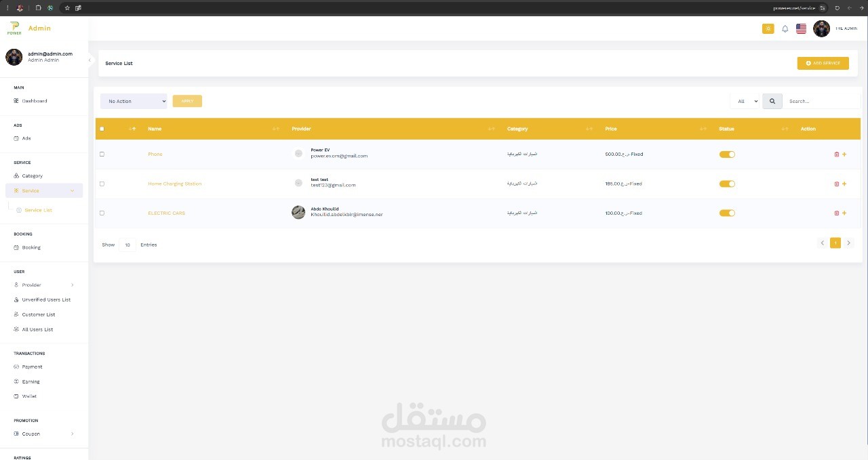This screenshot has width=868, height=460.
Task: Go to next pagination page
Action: point(848,243)
